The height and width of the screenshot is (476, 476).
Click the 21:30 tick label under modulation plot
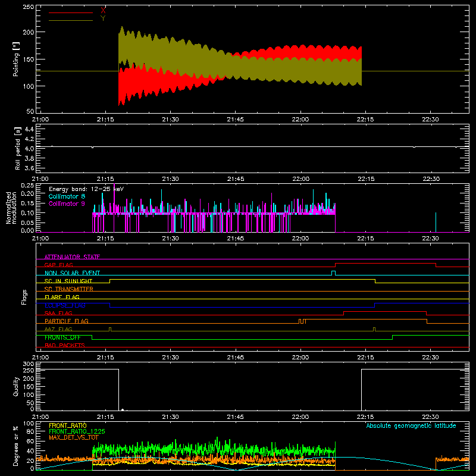pos(170,239)
